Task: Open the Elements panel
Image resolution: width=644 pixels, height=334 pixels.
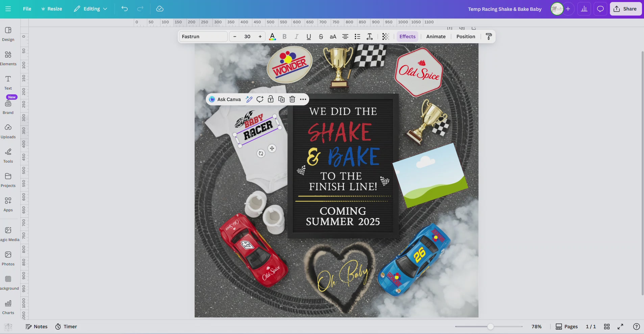Action: [8, 57]
